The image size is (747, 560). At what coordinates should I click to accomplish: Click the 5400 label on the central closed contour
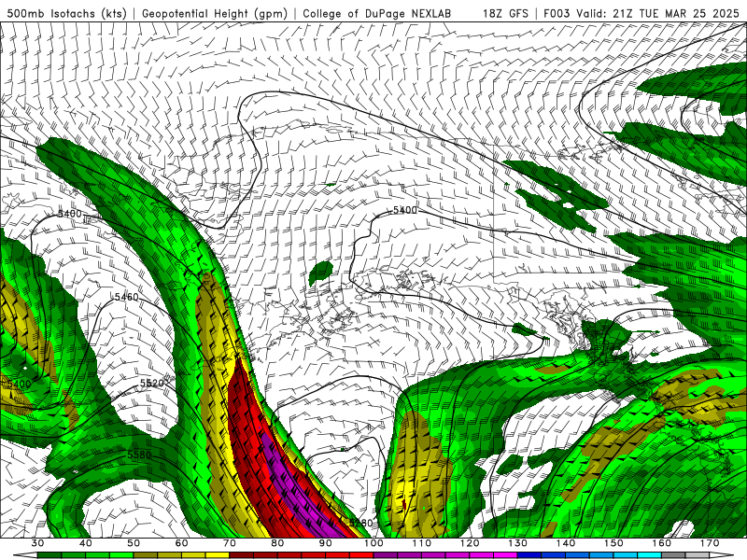[404, 210]
